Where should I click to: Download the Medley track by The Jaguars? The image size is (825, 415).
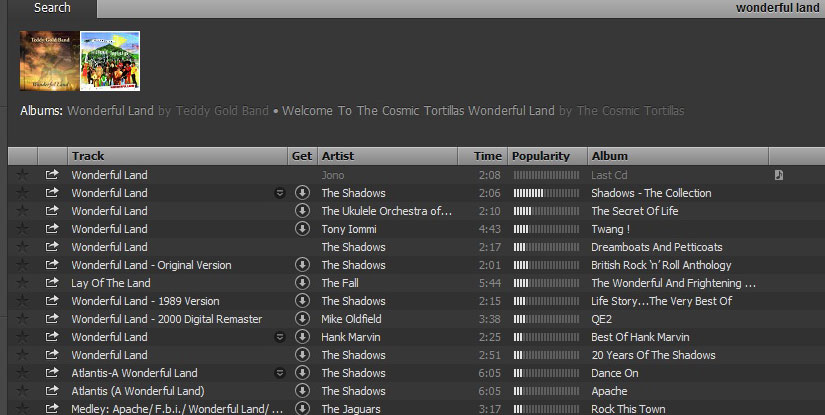[302, 409]
